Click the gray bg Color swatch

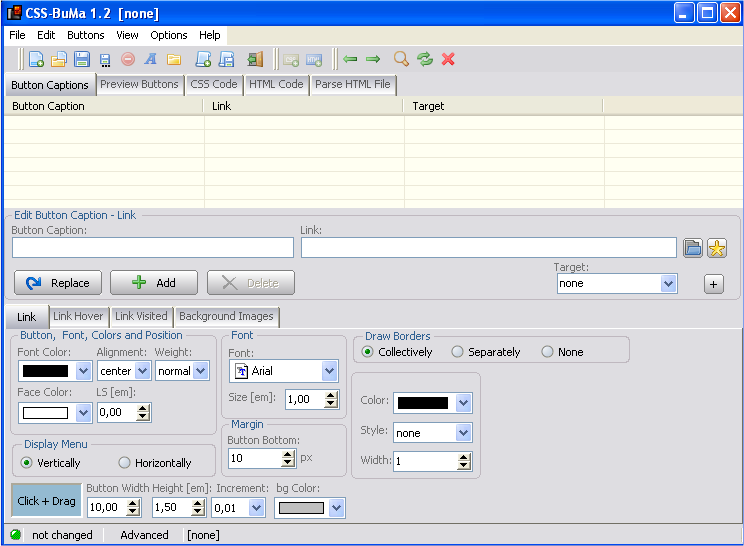pyautogui.click(x=301, y=508)
